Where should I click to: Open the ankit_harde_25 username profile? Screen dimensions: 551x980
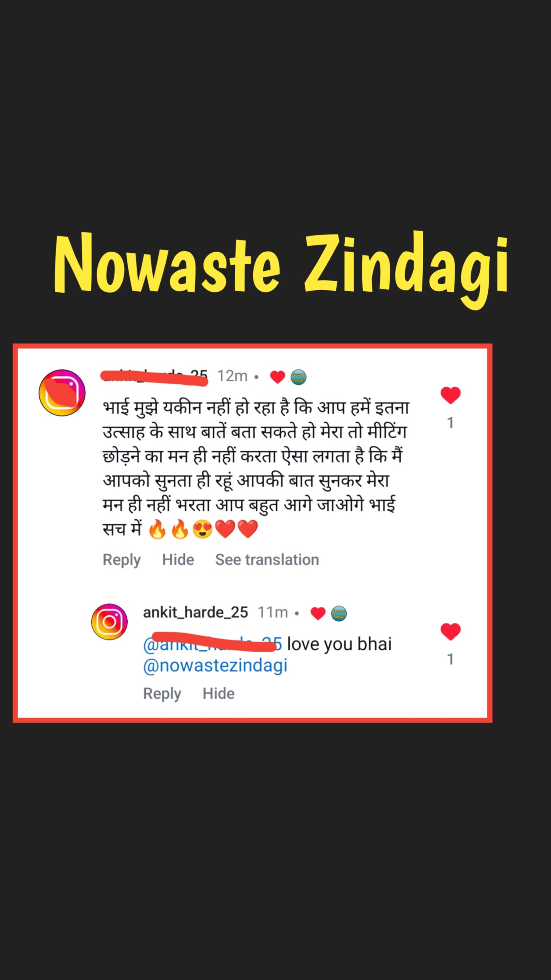pos(196,612)
